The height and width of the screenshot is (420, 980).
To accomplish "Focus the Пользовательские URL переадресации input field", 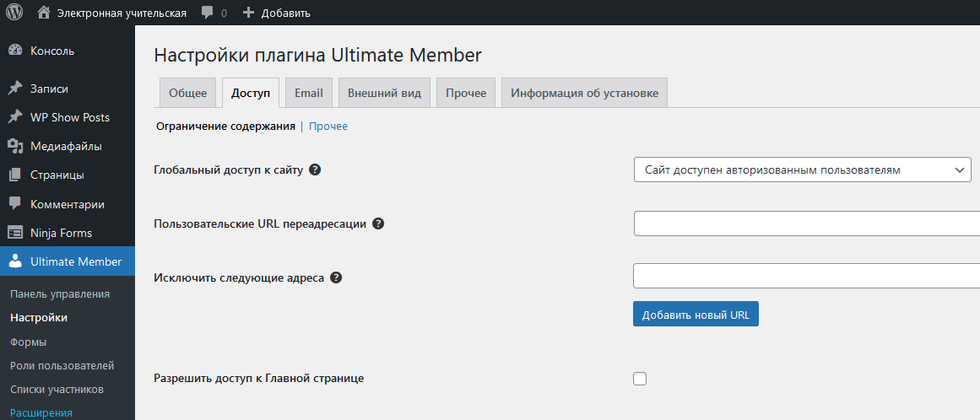I will pos(807,223).
